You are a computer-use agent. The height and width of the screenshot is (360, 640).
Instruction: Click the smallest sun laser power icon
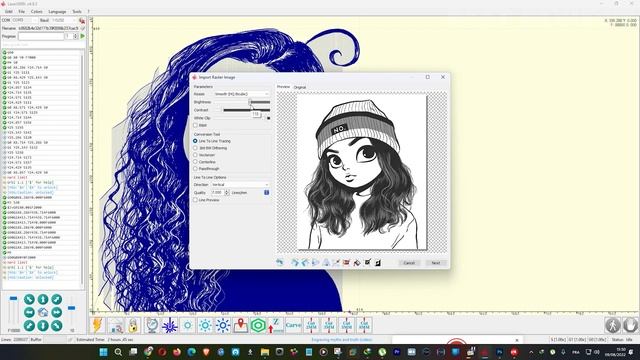(x=187, y=325)
